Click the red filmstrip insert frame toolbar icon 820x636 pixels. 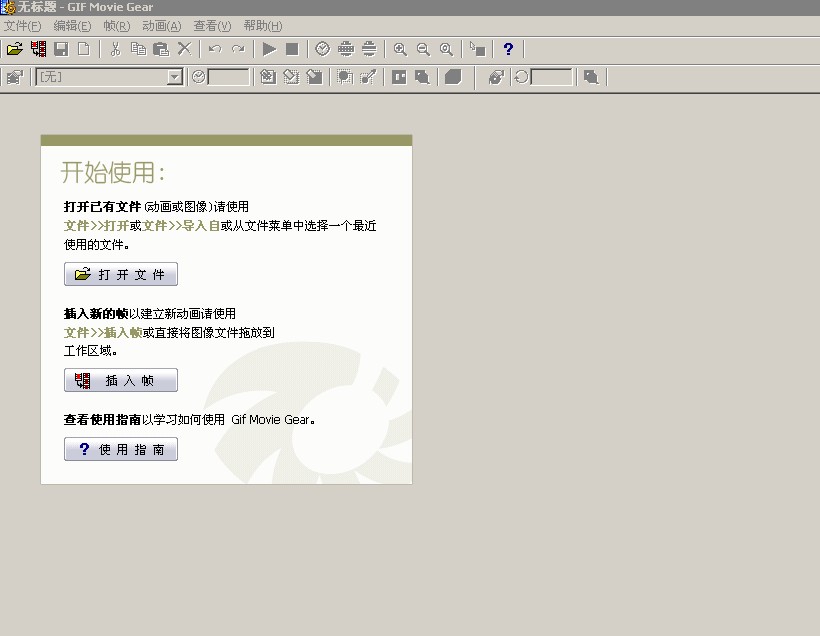click(38, 49)
